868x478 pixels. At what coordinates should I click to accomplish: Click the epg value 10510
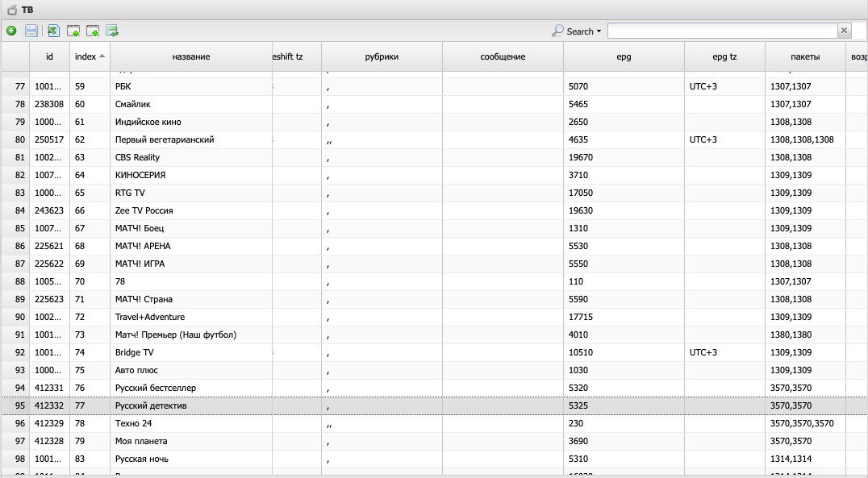click(x=581, y=352)
